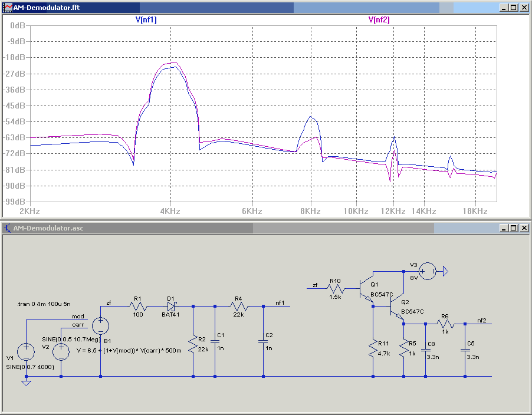The height and width of the screenshot is (415, 532).
Task: Click the Q1 BC547C model text
Action: (382, 295)
